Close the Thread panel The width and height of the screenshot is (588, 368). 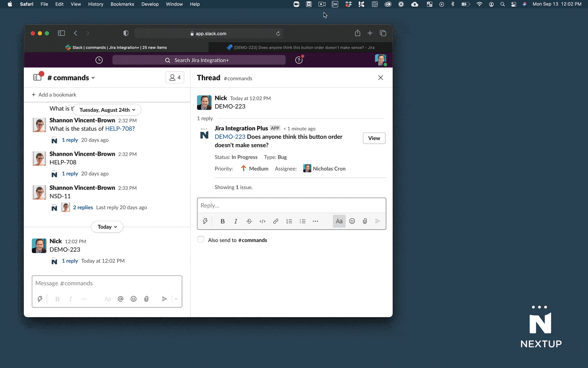[380, 78]
